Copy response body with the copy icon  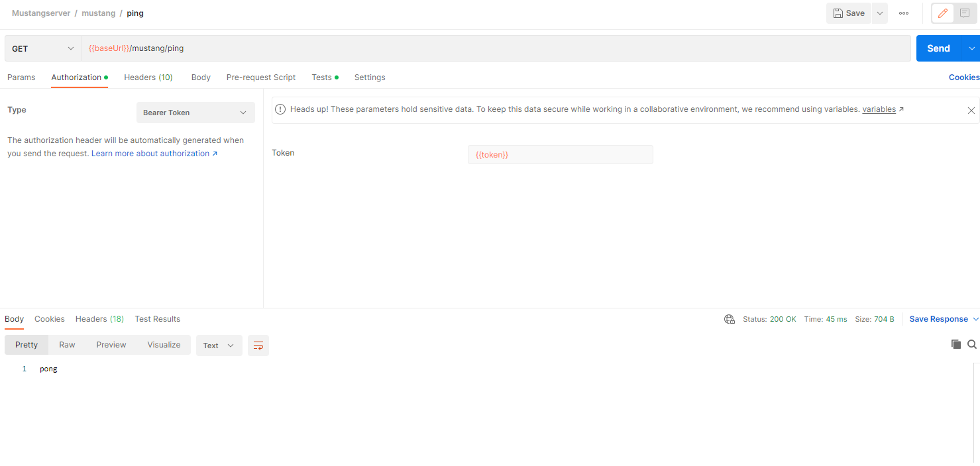point(955,344)
